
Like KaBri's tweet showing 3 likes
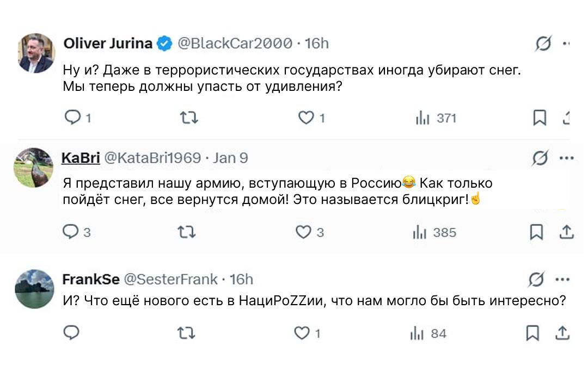(303, 232)
